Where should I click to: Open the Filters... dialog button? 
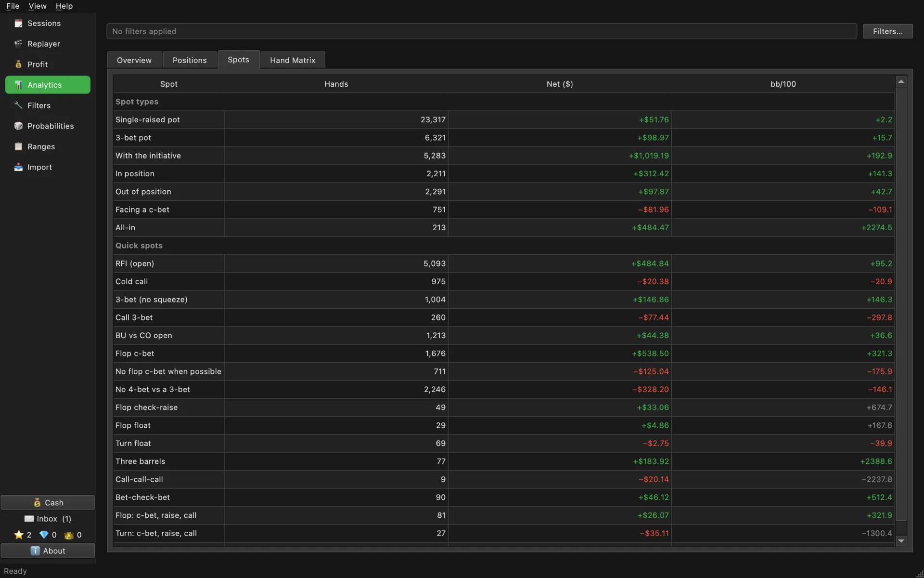887,31
